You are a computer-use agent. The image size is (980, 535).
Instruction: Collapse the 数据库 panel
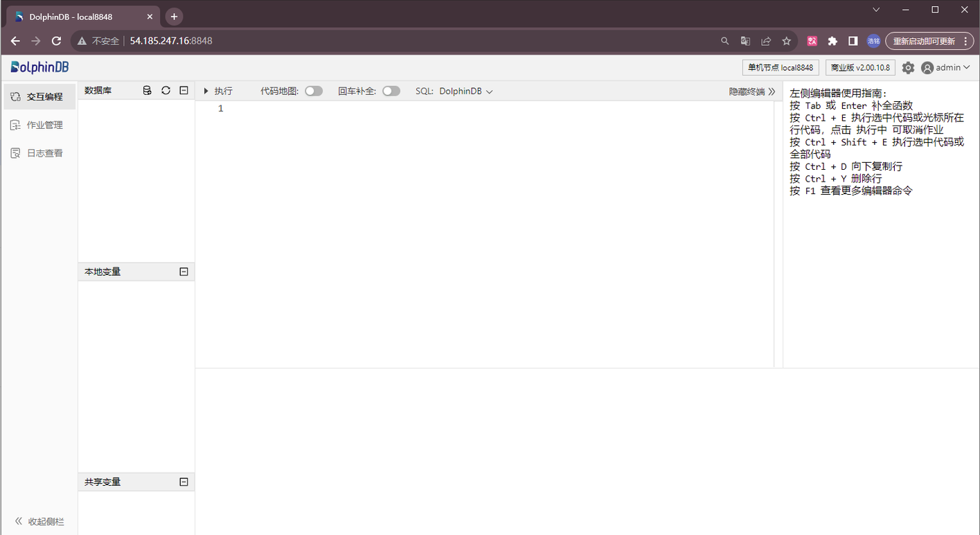(x=184, y=91)
